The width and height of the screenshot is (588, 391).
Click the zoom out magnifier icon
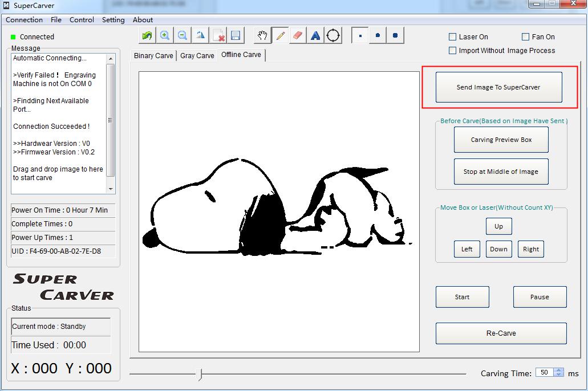(x=183, y=35)
